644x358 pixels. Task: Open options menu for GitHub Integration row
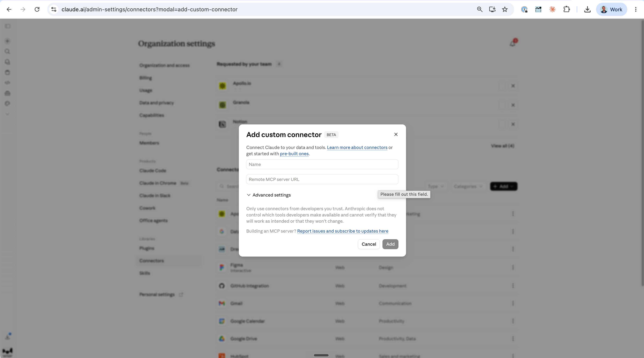click(513, 286)
